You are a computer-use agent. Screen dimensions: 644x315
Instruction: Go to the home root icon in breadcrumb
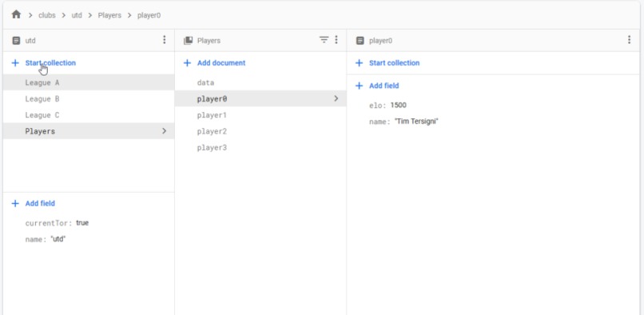16,15
